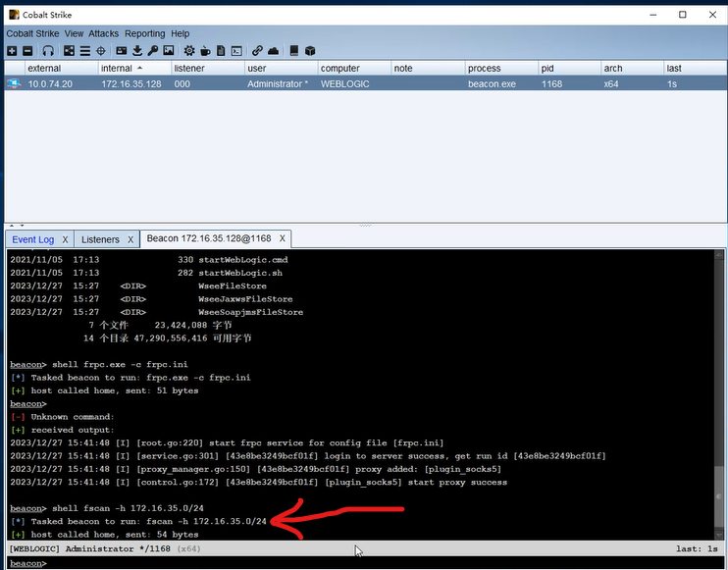Viewport: 728px width, 570px height.
Task: Switch to the Event Log tab
Action: point(33,239)
